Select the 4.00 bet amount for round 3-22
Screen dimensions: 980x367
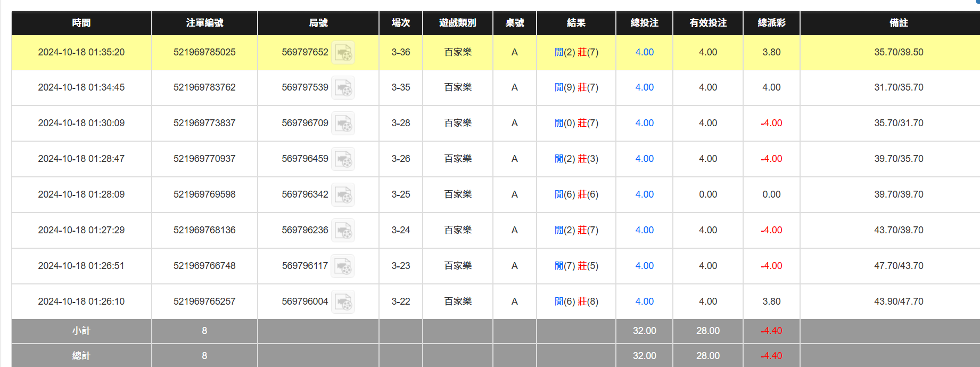pos(644,301)
